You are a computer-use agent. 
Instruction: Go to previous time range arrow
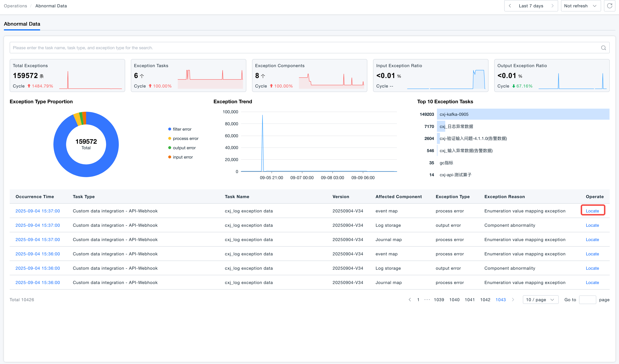[x=510, y=6]
